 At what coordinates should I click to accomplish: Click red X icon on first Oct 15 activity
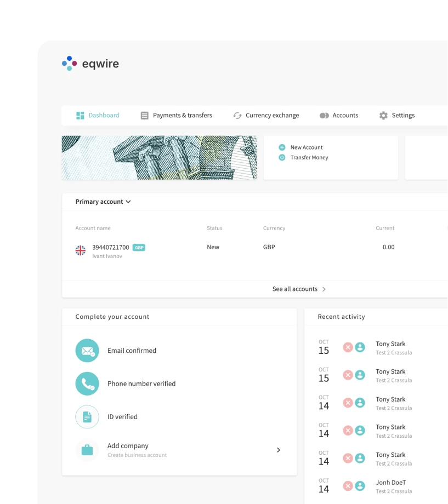348,347
